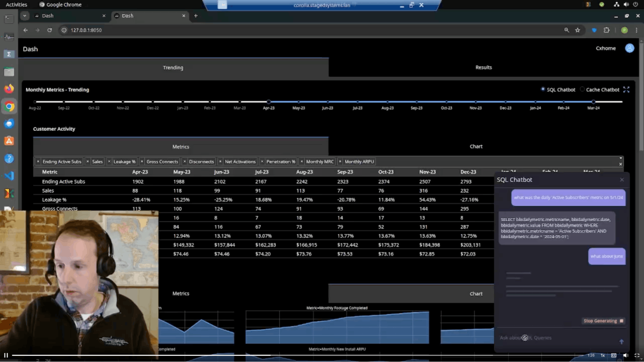Open the SQL Chatbot close button
The width and height of the screenshot is (644, 362).
622,180
